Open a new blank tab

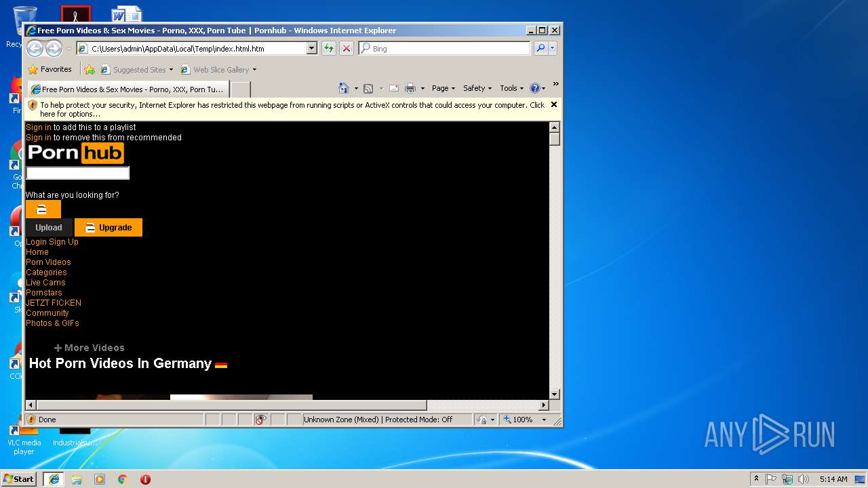tap(240, 89)
